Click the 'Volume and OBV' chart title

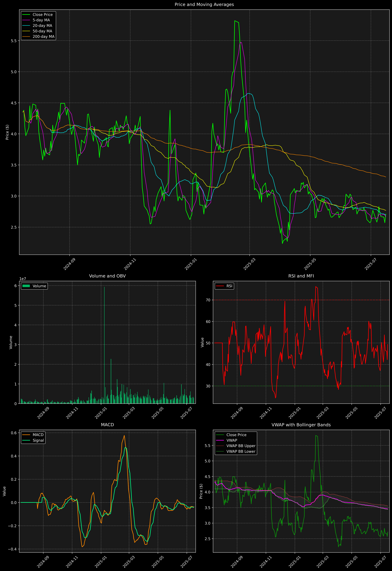tap(107, 276)
